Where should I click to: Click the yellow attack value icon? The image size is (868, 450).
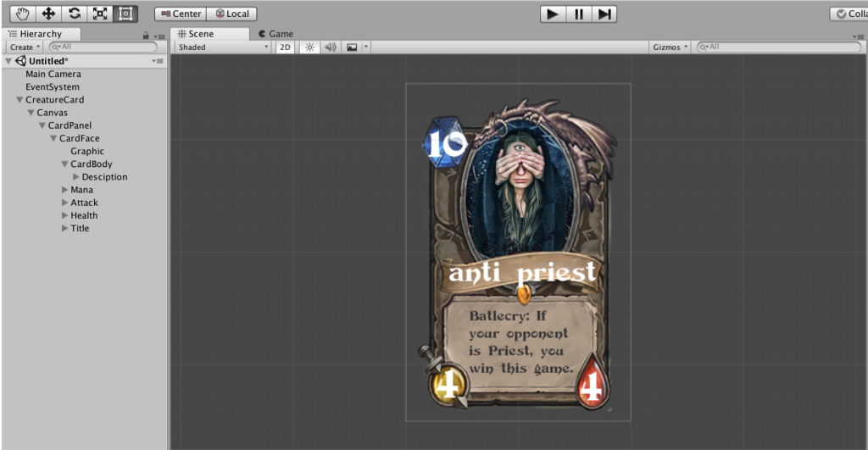click(x=448, y=384)
